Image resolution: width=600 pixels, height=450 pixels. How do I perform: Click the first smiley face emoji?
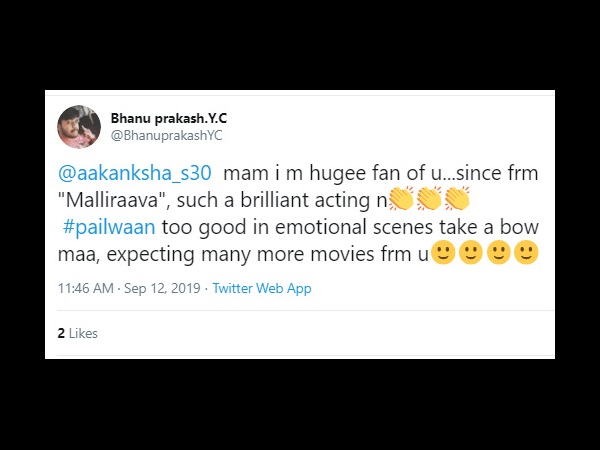(443, 252)
